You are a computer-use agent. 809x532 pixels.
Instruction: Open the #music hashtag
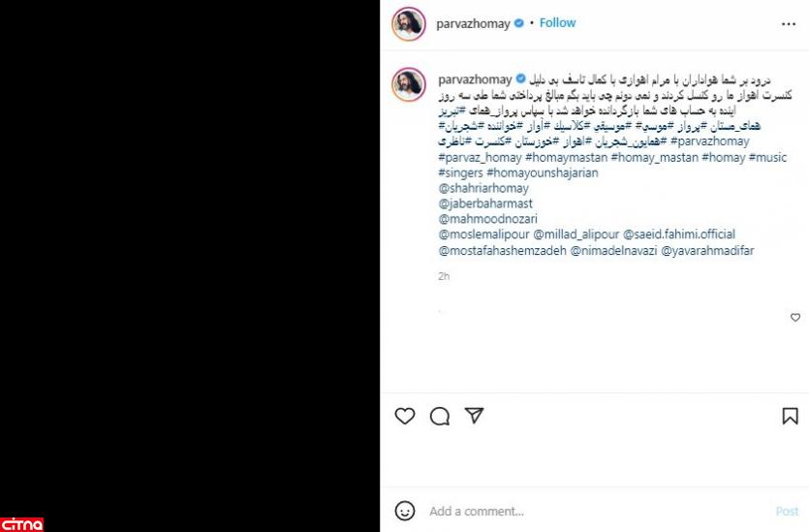coord(767,157)
